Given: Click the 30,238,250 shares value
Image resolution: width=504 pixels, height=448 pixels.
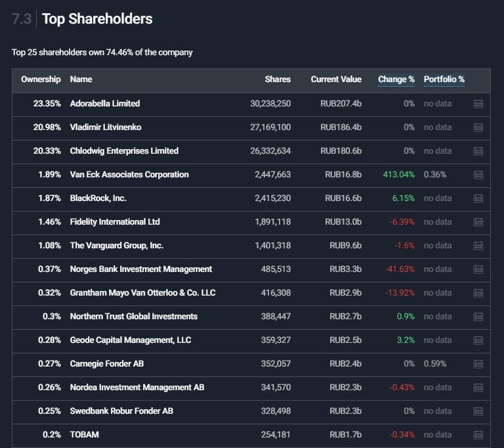Looking at the screenshot, I should (270, 104).
